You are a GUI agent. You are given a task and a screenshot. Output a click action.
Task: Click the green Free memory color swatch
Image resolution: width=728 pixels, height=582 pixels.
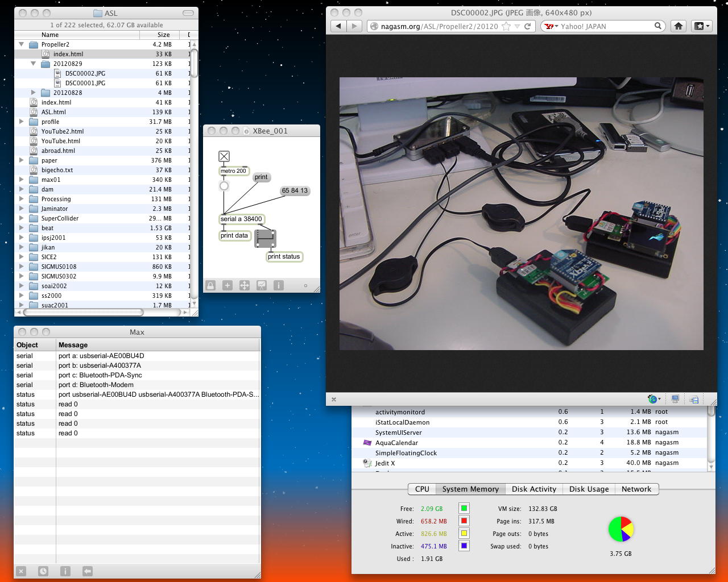coord(464,509)
